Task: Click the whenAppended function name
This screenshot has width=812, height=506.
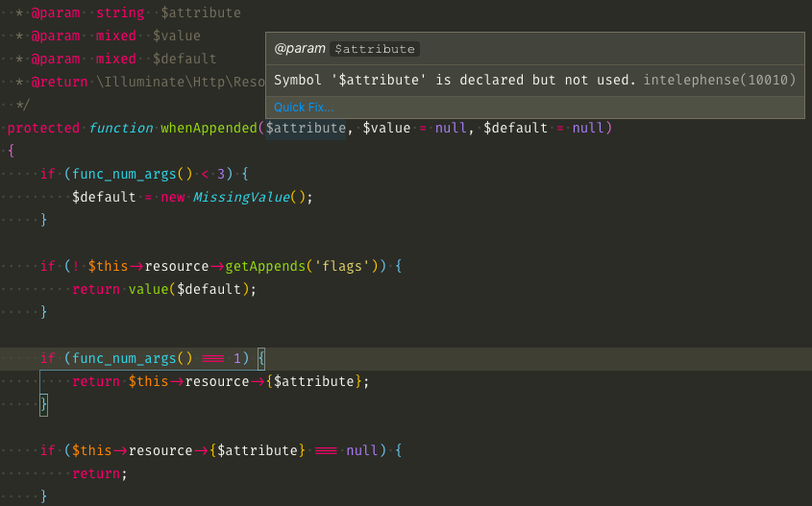Action: (209, 128)
